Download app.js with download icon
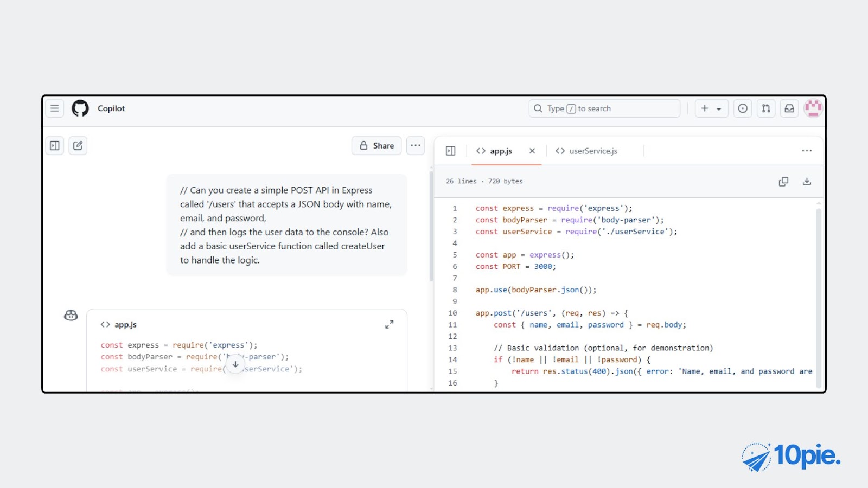Image resolution: width=868 pixels, height=488 pixels. tap(807, 182)
